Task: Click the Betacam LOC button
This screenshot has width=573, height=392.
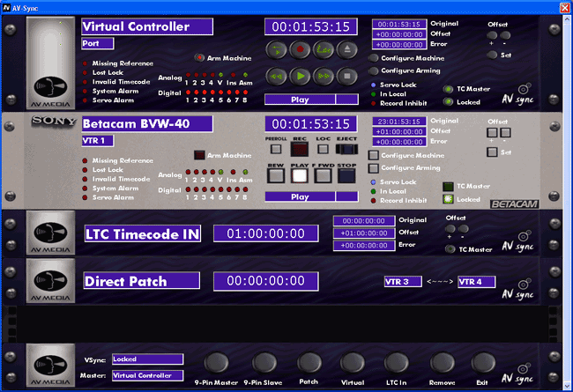Action: (323, 149)
